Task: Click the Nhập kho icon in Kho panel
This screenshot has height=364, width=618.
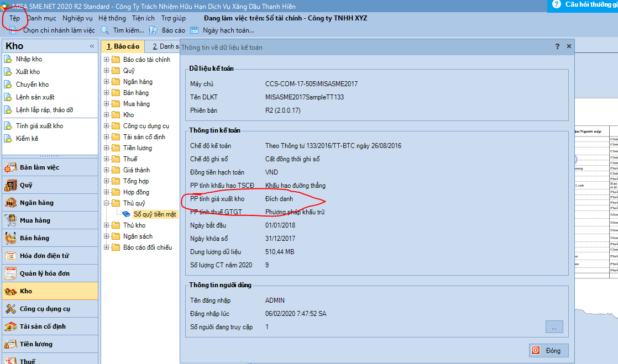Action: click(x=8, y=59)
